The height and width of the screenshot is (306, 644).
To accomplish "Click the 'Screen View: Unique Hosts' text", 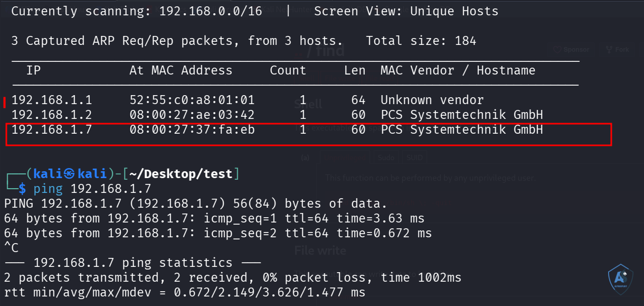I will pos(406,11).
